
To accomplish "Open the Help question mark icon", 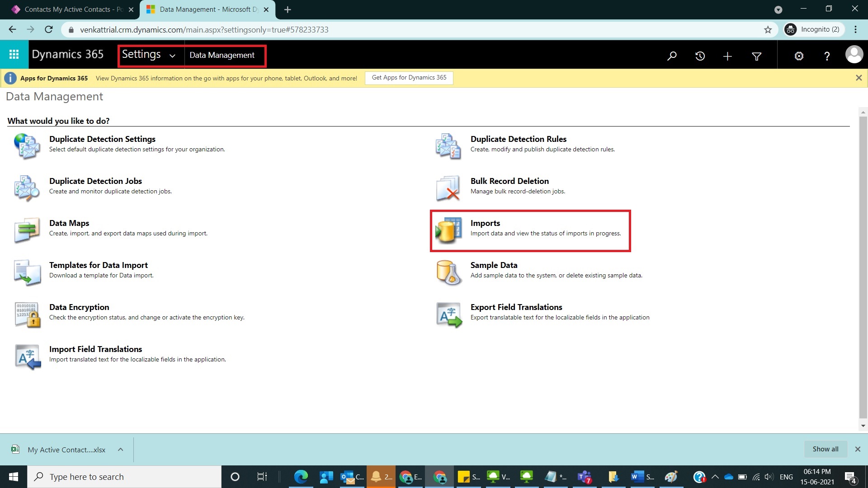I will coord(827,56).
